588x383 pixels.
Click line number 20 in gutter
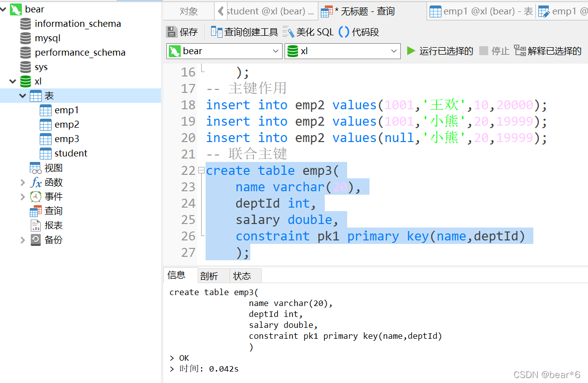[188, 138]
